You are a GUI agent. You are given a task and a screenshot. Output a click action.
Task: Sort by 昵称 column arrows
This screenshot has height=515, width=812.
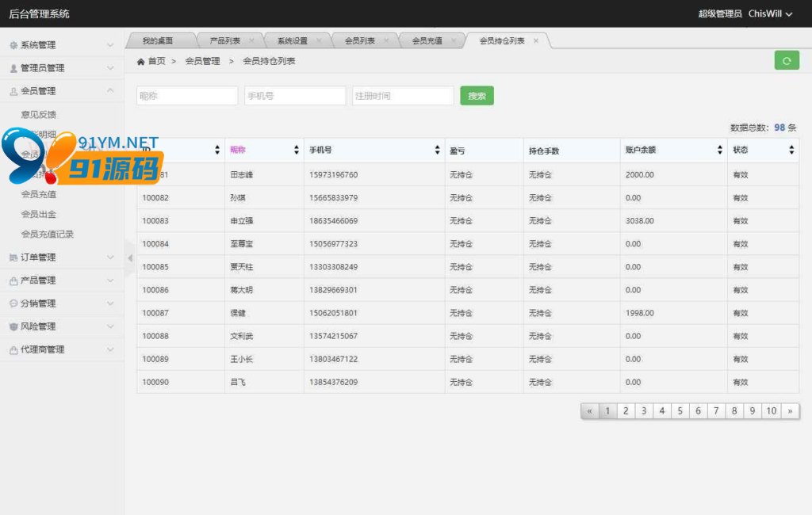297,150
